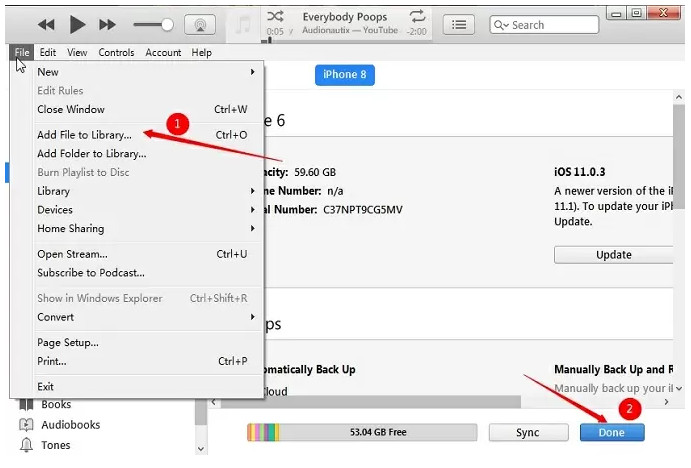Click the 53.04 GB Free storage bar

(x=362, y=432)
